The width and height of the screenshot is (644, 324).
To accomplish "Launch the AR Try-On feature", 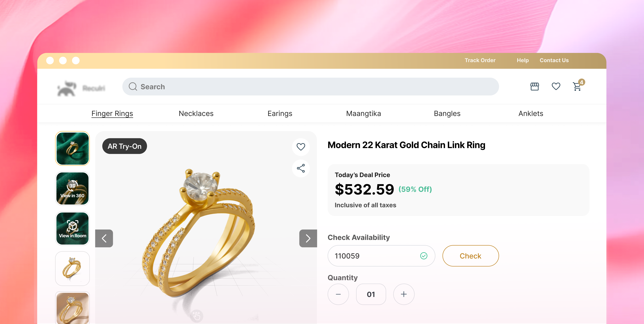I will (x=124, y=146).
